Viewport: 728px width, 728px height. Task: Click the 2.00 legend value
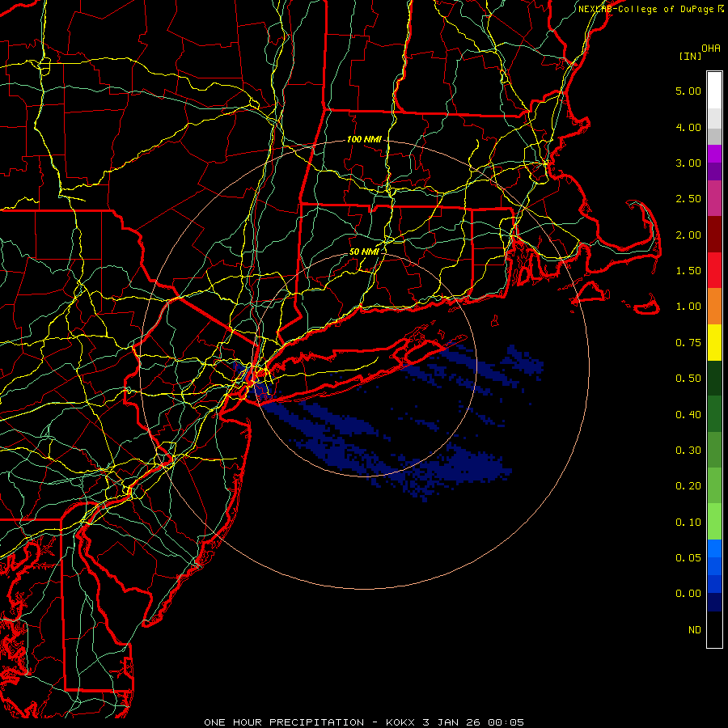click(x=688, y=235)
